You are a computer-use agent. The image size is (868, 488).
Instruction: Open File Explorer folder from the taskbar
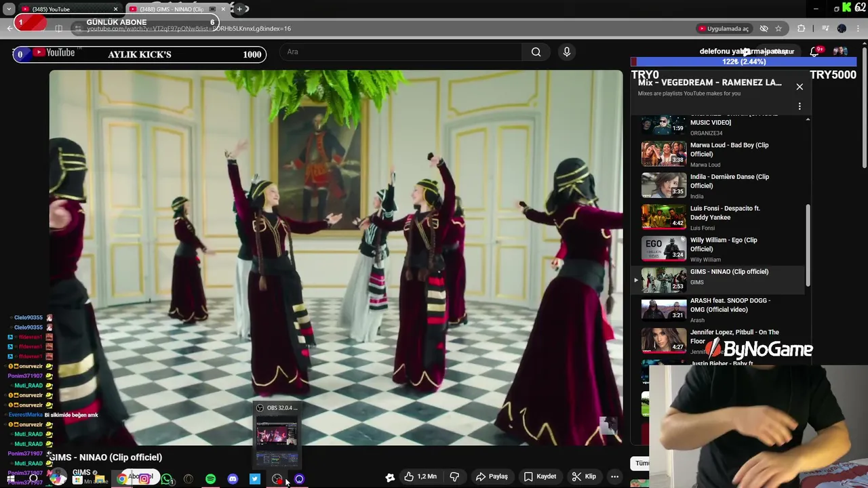click(x=100, y=479)
